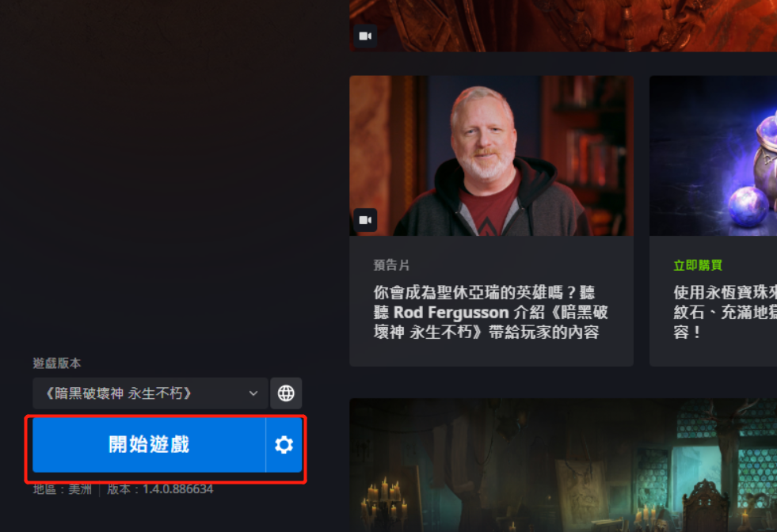Open the 使用永恆寶珠 card headline
Image resolution: width=777 pixels, height=532 pixels.
coord(725,312)
